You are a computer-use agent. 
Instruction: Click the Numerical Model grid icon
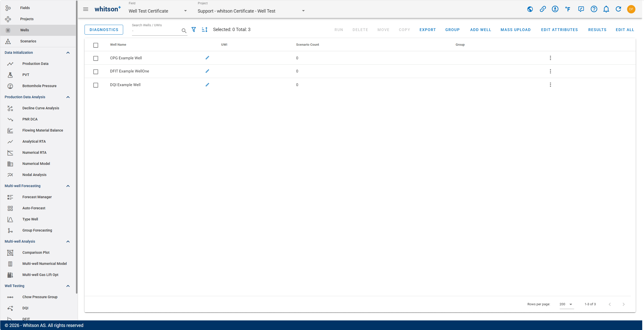click(x=10, y=164)
